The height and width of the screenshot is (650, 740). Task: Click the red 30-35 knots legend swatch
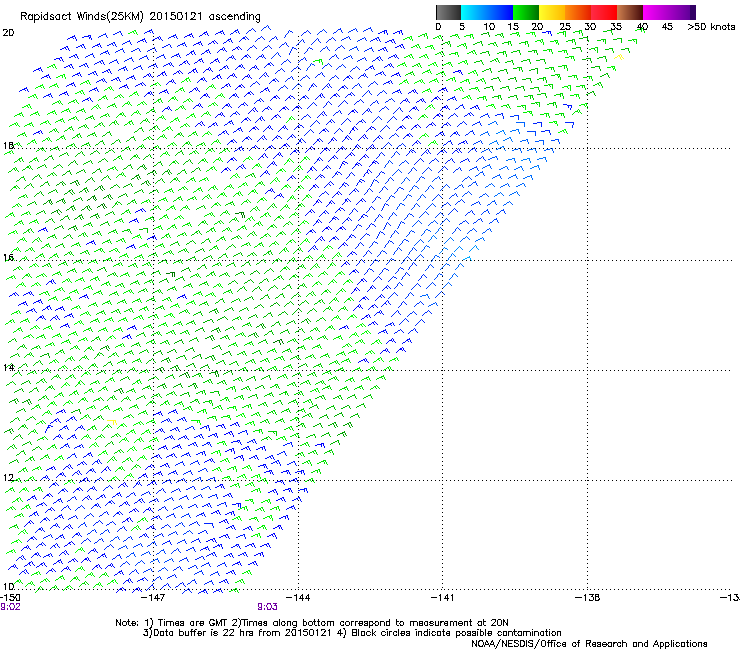604,12
